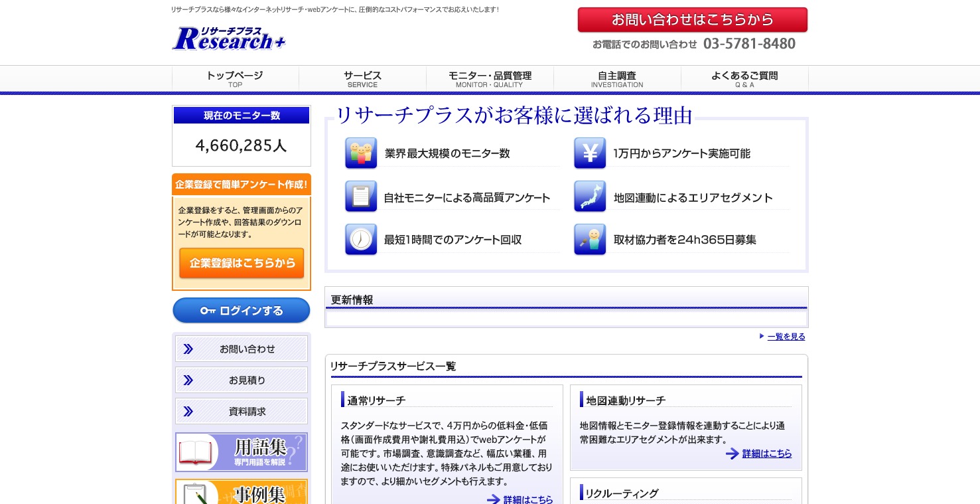980x504 pixels.
Task: Select the 自主調査 menu item
Action: 617,79
